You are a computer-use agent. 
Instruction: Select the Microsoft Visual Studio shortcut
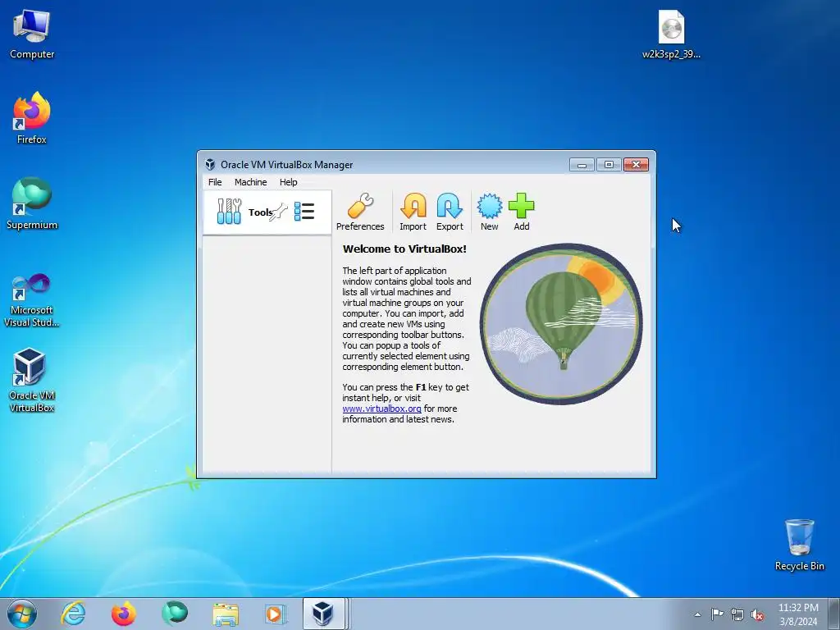[32, 300]
